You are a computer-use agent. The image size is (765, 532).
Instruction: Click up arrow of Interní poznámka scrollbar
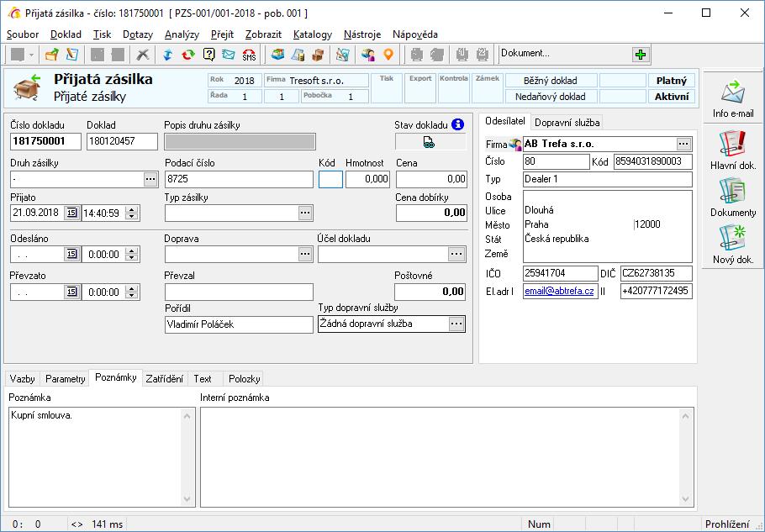685,416
